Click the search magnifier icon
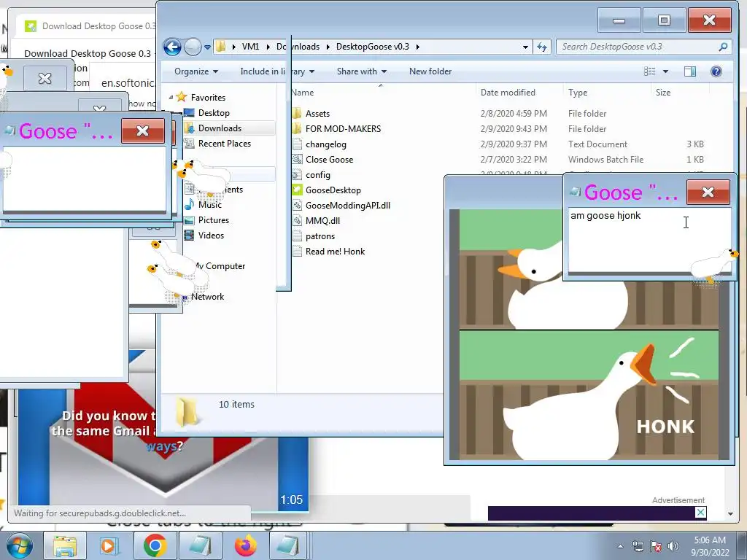This screenshot has height=560, width=747. (x=723, y=47)
